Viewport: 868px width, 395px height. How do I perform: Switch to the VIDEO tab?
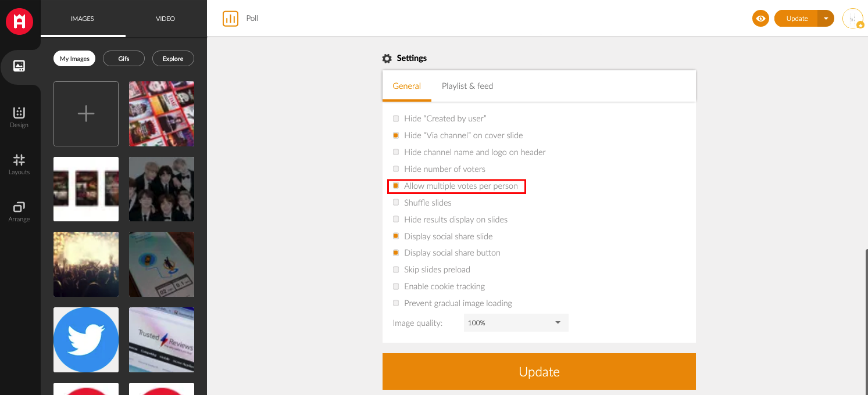click(165, 19)
